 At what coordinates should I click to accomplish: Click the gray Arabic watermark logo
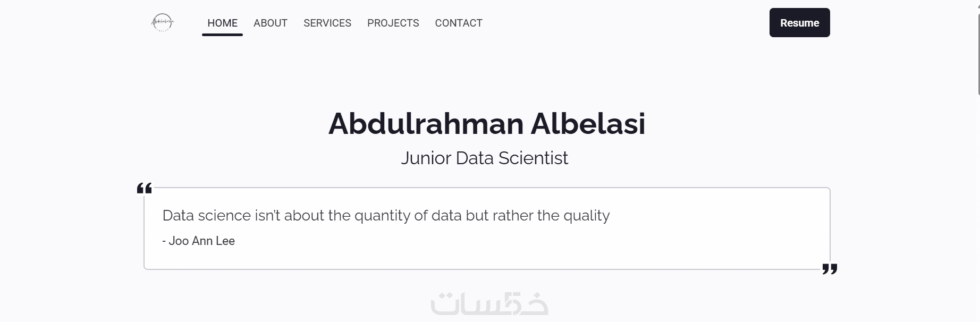(x=489, y=304)
